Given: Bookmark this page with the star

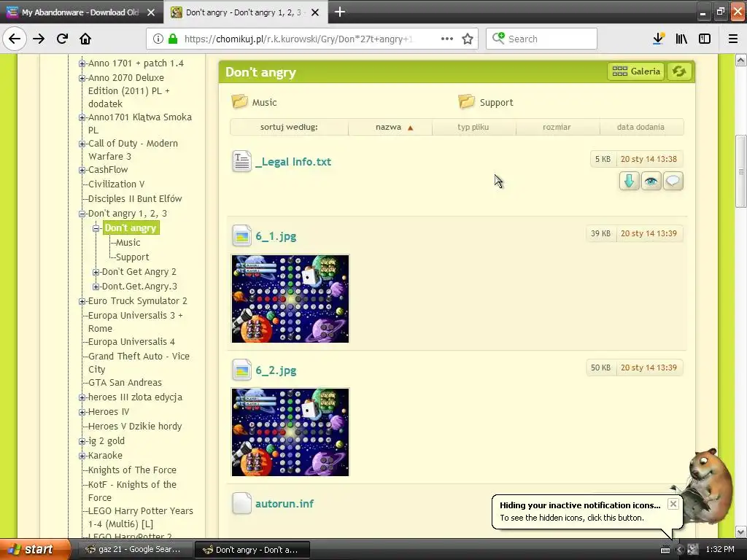Looking at the screenshot, I should point(468,39).
